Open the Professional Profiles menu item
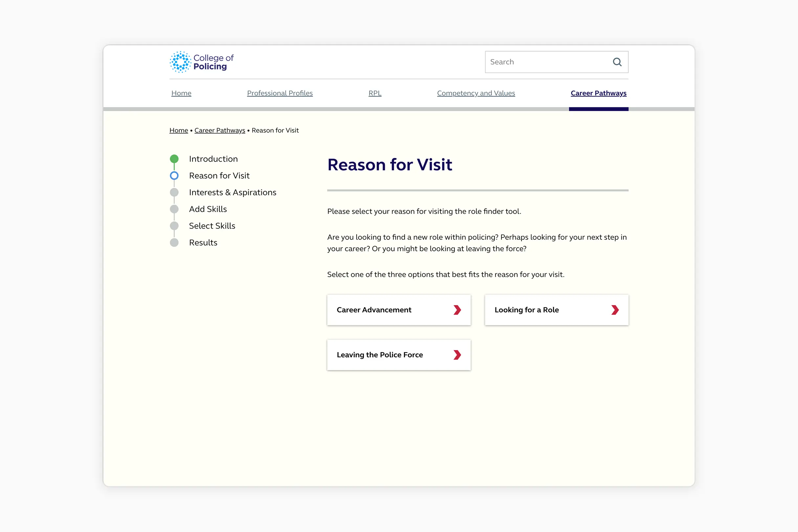Viewport: 798px width, 532px height. point(279,93)
